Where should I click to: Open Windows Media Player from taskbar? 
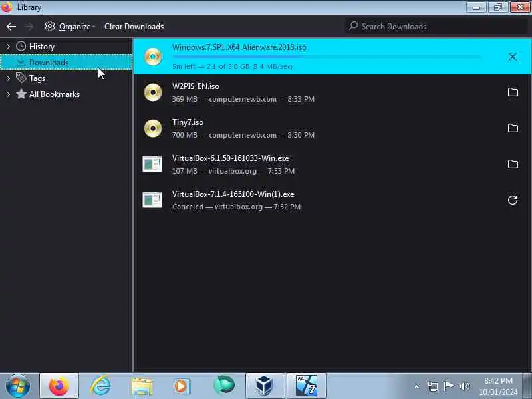point(182,386)
